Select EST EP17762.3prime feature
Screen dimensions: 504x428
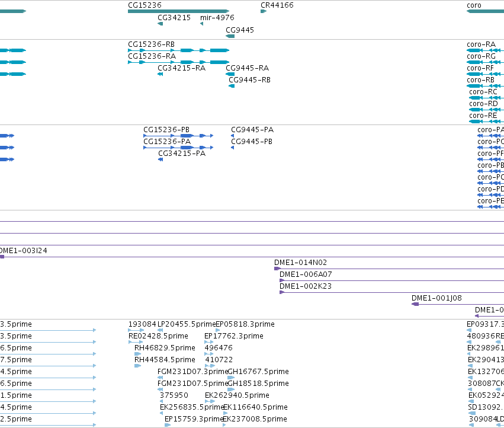(x=208, y=342)
